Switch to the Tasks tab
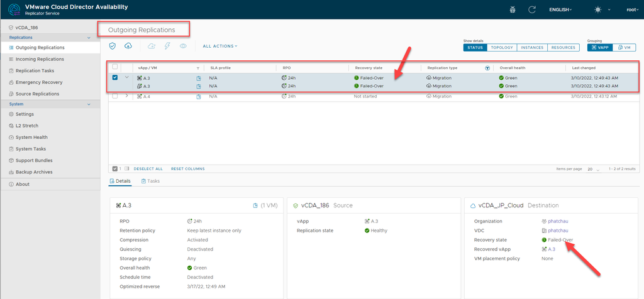 click(x=150, y=181)
